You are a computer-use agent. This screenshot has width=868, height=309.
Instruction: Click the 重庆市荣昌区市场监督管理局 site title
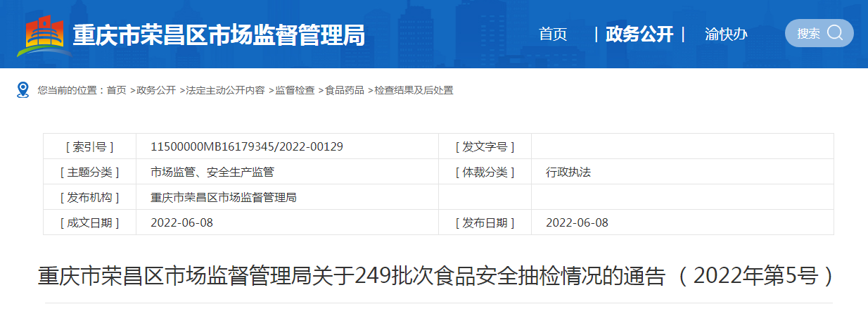219,34
